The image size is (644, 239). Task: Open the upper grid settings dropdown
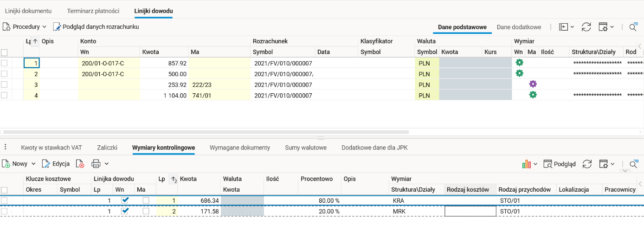tap(606, 27)
